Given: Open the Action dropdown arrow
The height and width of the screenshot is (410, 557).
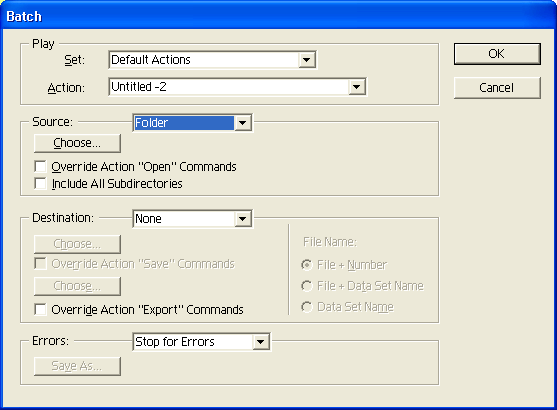Looking at the screenshot, I should 357,87.
